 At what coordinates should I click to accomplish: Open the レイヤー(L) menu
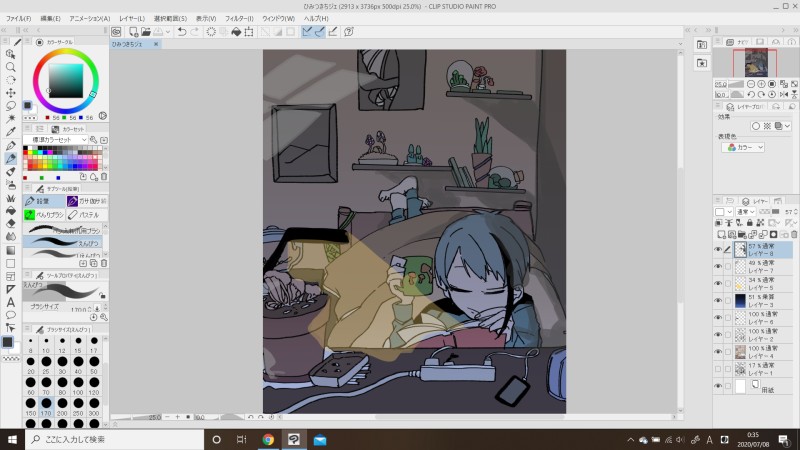[132, 18]
